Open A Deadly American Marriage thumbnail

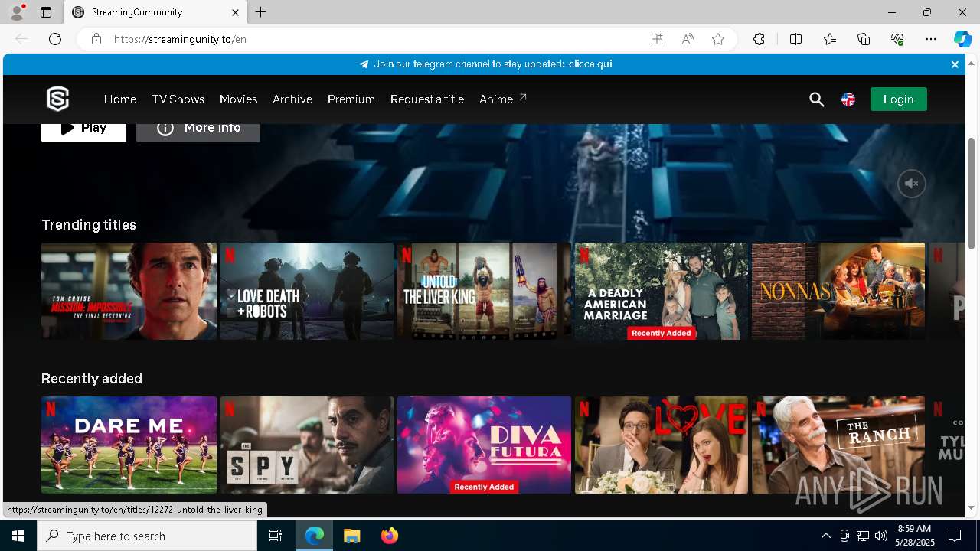click(661, 291)
